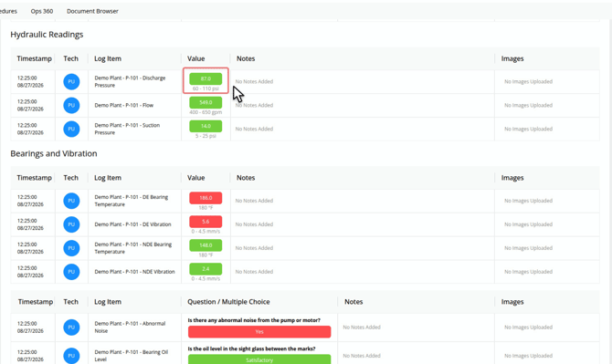Click the green 148.0 NDE bearing temperature value
Screen dimensions: 612x364
pyautogui.click(x=206, y=245)
